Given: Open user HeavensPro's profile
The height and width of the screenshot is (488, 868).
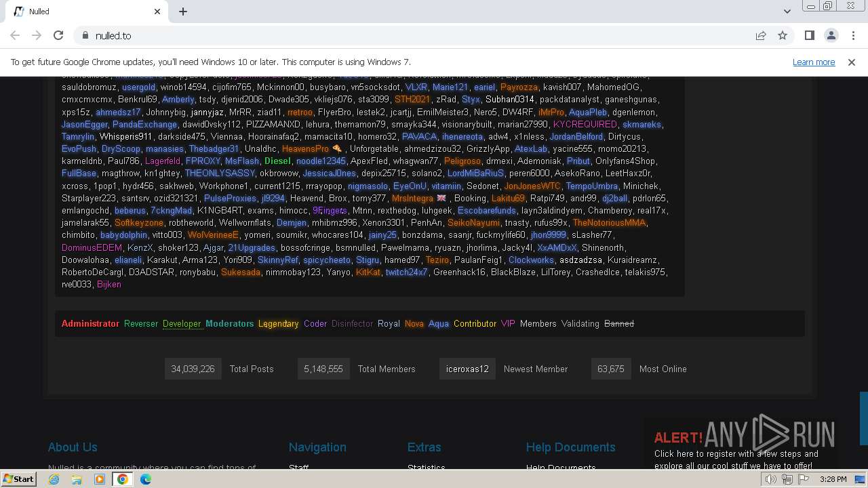Looking at the screenshot, I should [x=305, y=148].
